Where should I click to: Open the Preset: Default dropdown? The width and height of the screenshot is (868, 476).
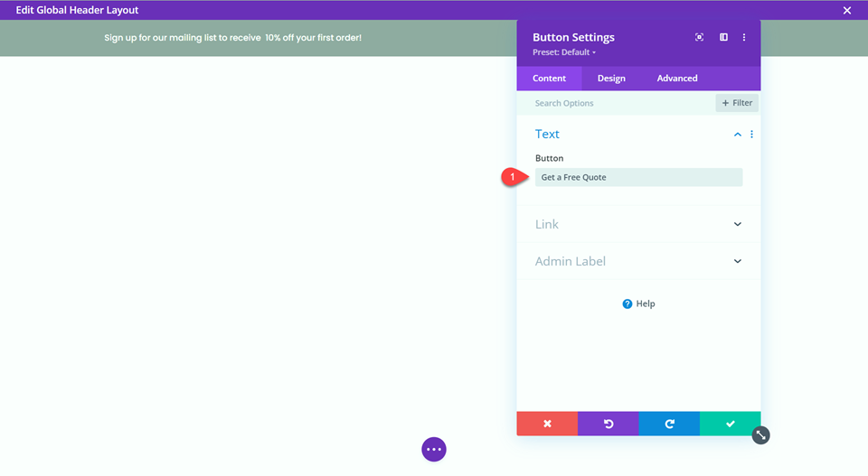click(564, 52)
